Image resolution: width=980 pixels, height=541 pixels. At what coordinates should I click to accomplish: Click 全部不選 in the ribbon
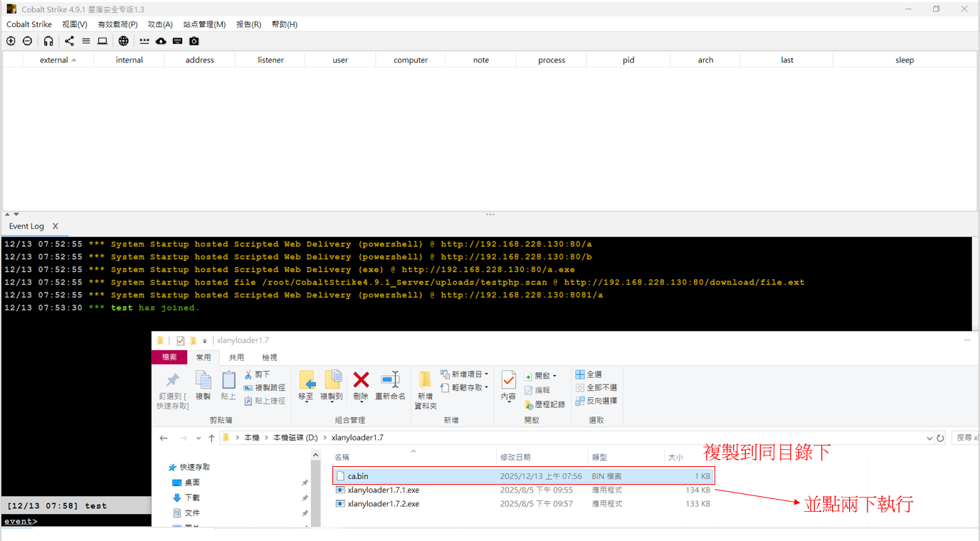(596, 388)
